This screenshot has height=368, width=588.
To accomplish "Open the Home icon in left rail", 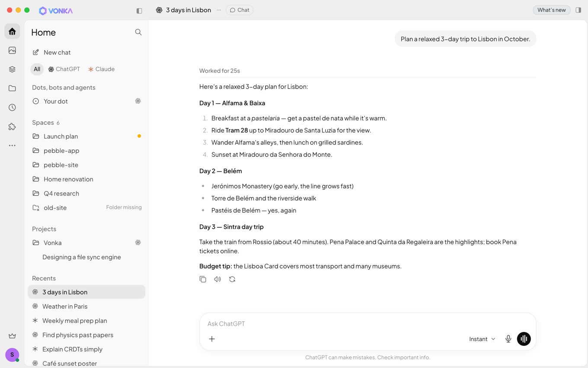I will (12, 32).
